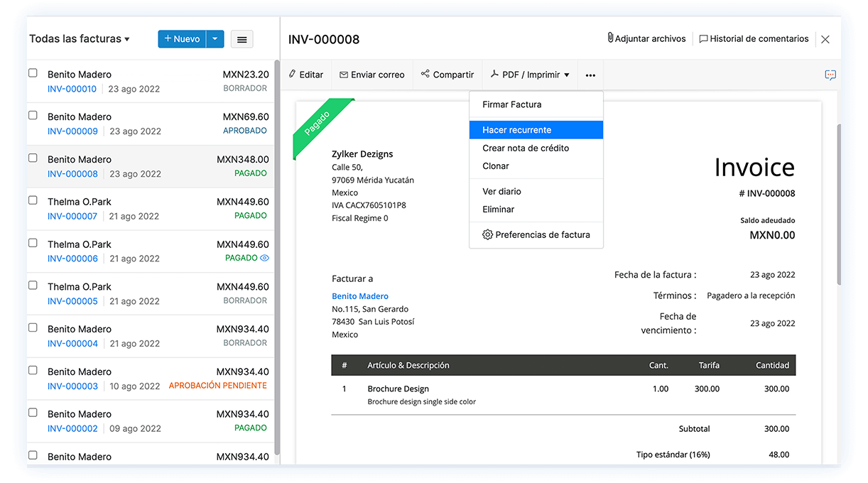This screenshot has height=483, width=868.
Task: Click the Editar pencil icon
Action: pos(292,75)
